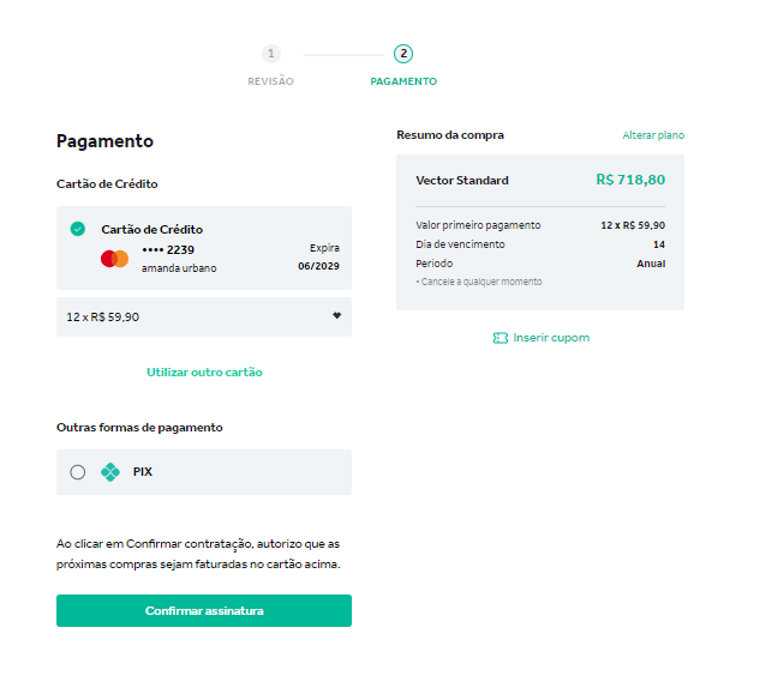This screenshot has height=694, width=760.
Task: Click step 2 circle Pagamento
Action: pyautogui.click(x=403, y=53)
